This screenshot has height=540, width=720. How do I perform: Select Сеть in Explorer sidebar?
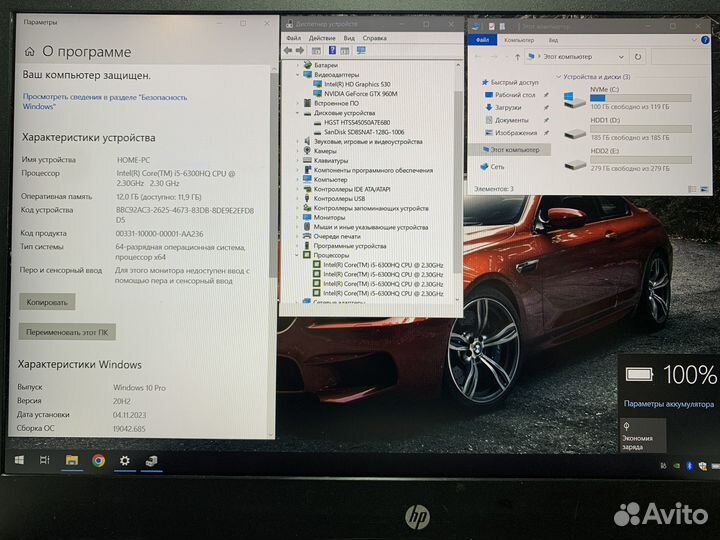pyautogui.click(x=492, y=167)
